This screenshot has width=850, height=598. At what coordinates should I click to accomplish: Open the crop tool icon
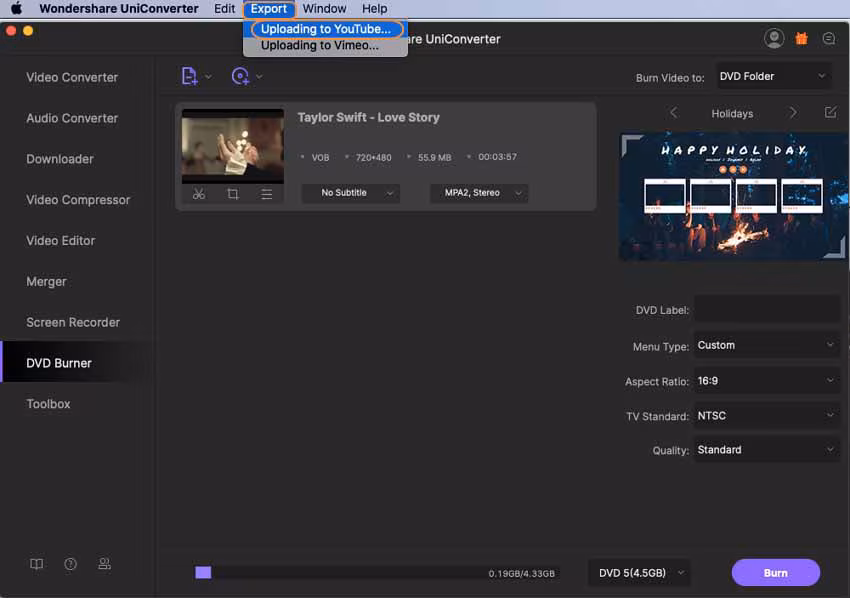pos(233,194)
